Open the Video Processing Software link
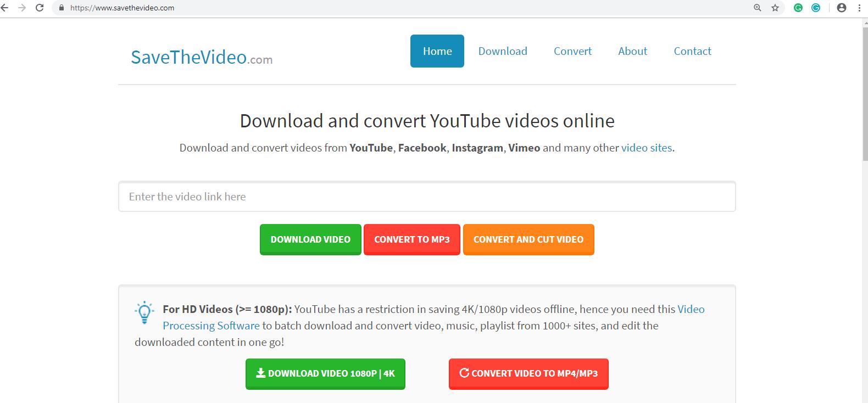868x403 pixels. coord(211,326)
